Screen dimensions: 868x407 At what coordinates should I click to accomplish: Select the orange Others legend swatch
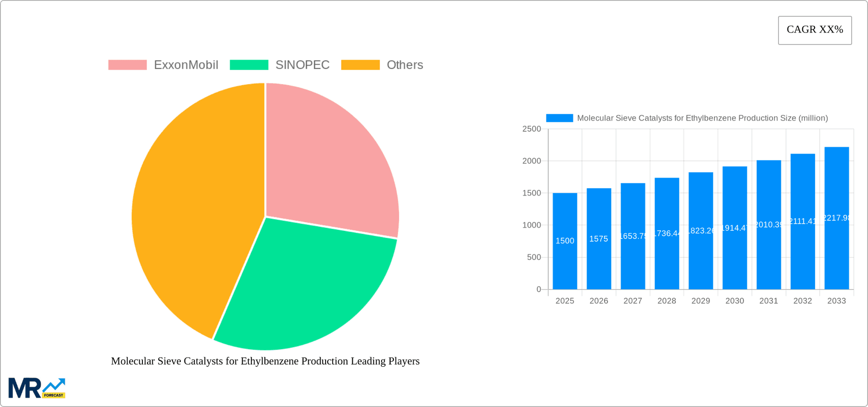coord(360,65)
